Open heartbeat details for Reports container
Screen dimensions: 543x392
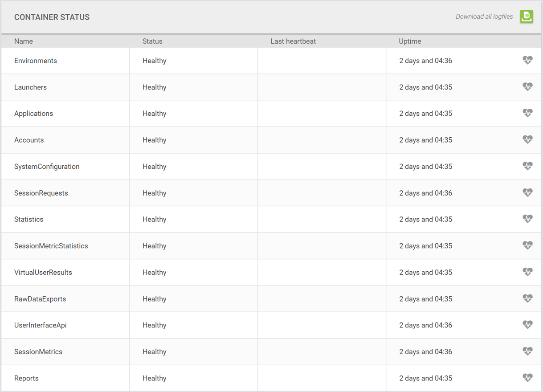527,377
